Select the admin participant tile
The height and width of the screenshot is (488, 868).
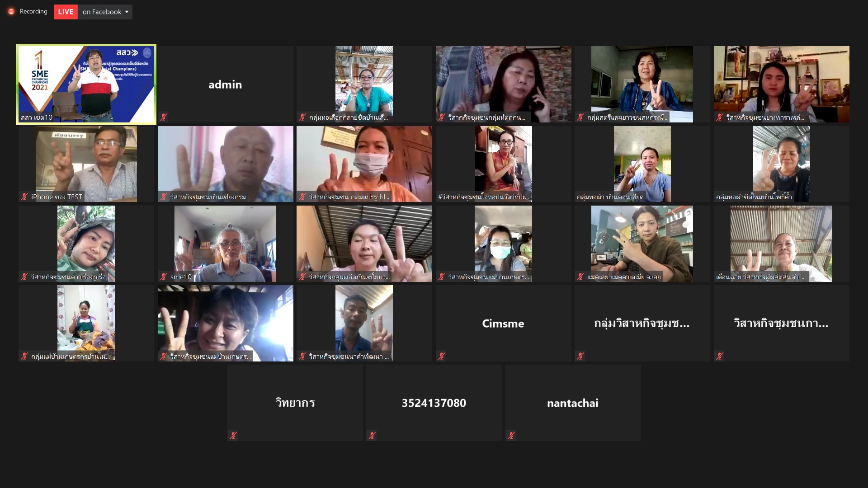click(225, 84)
